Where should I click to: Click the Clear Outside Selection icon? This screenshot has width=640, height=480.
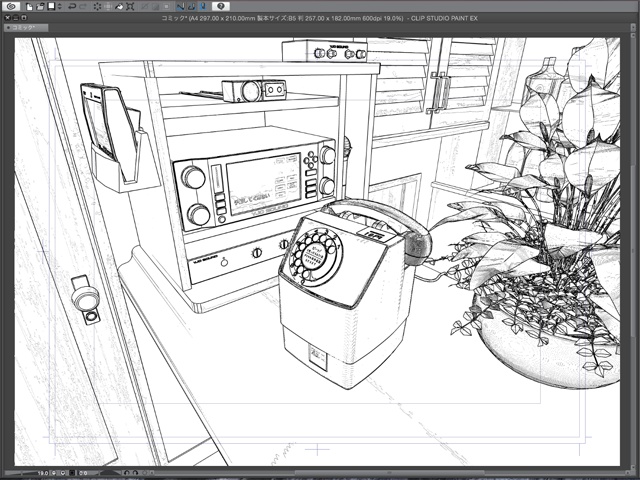pos(108,7)
